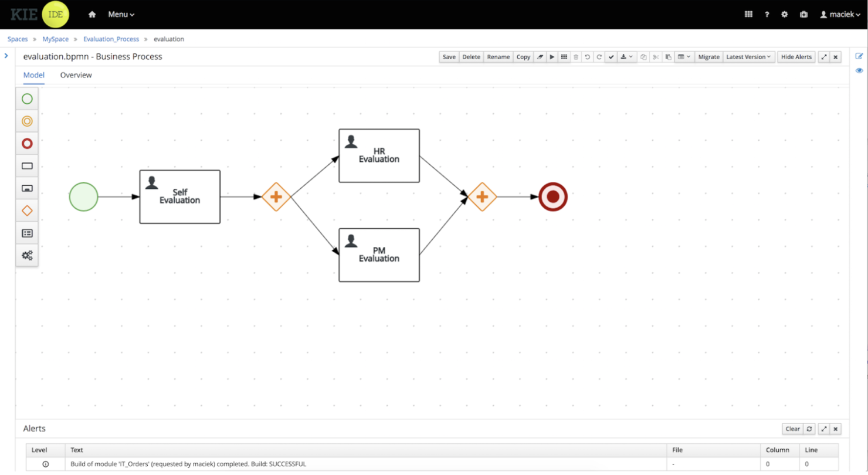Select the Subprocess palette tool
Screen dimensions: 868x475
point(27,188)
